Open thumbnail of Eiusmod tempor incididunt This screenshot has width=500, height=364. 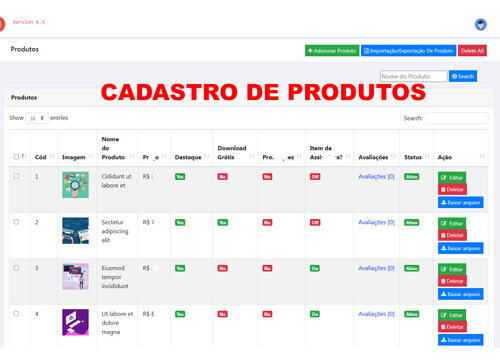(x=75, y=276)
